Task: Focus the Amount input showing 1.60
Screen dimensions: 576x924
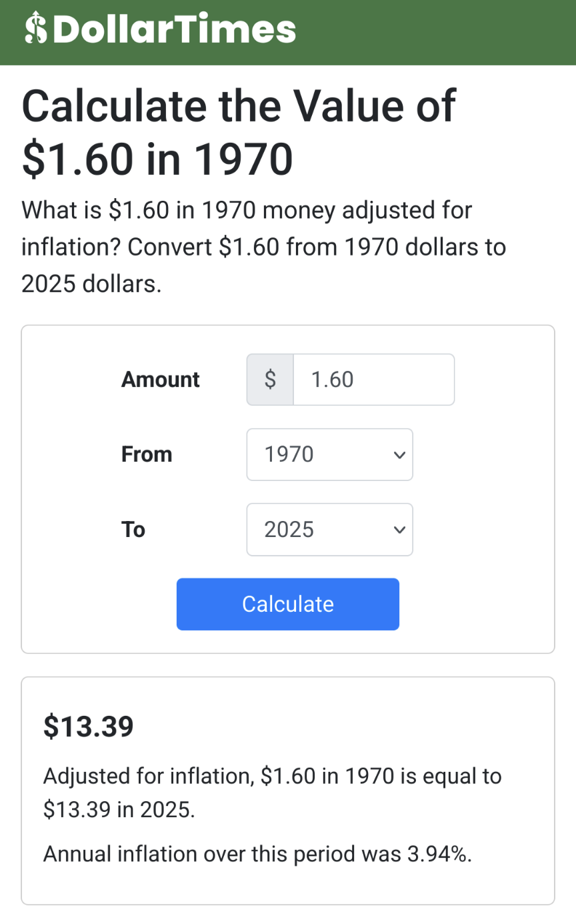Action: [x=373, y=380]
